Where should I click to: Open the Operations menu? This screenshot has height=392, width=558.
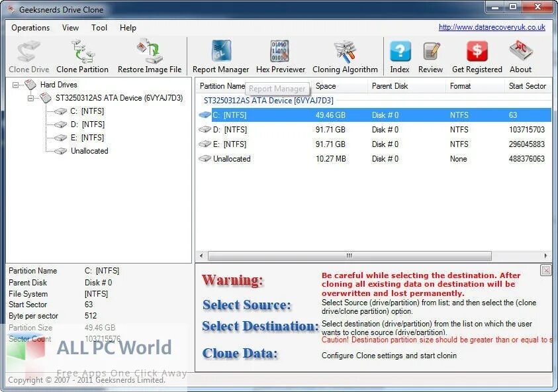[30, 28]
